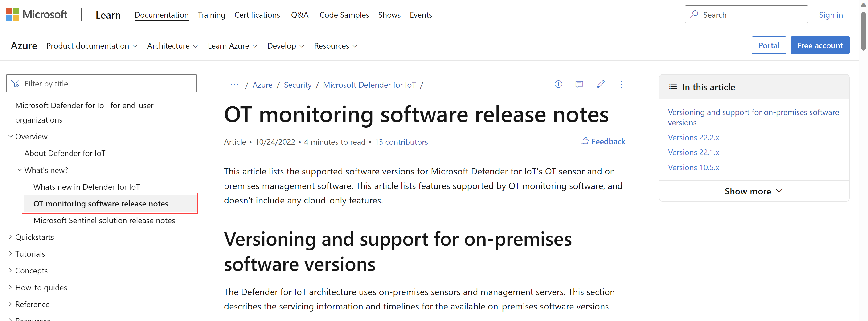The width and height of the screenshot is (868, 321).
Task: Click Sign in
Action: (831, 15)
